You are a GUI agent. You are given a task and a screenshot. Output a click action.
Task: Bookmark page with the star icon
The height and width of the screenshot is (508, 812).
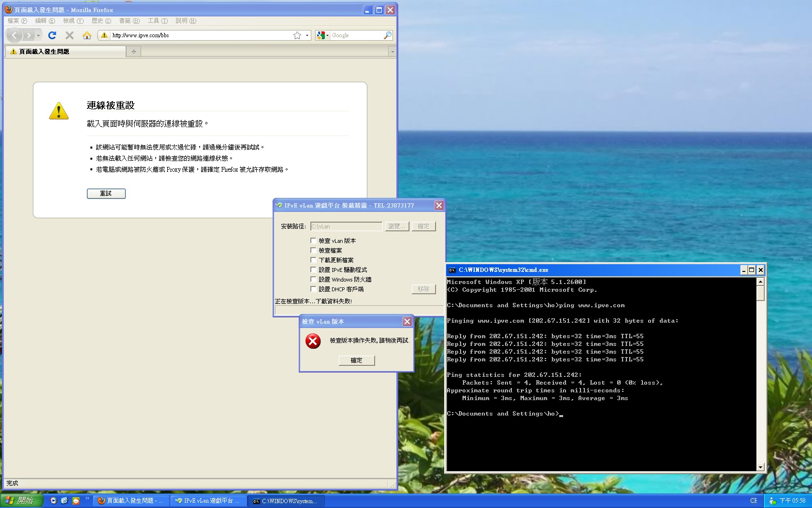297,35
